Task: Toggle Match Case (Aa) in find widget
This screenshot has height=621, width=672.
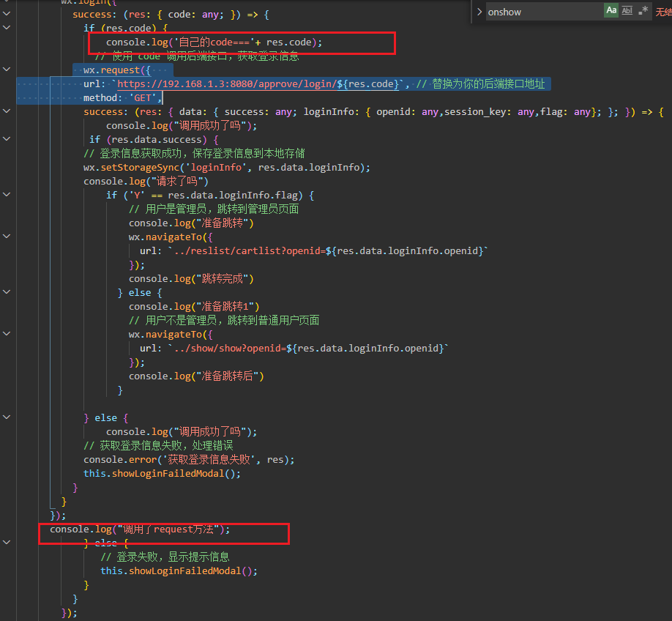Action: point(611,11)
